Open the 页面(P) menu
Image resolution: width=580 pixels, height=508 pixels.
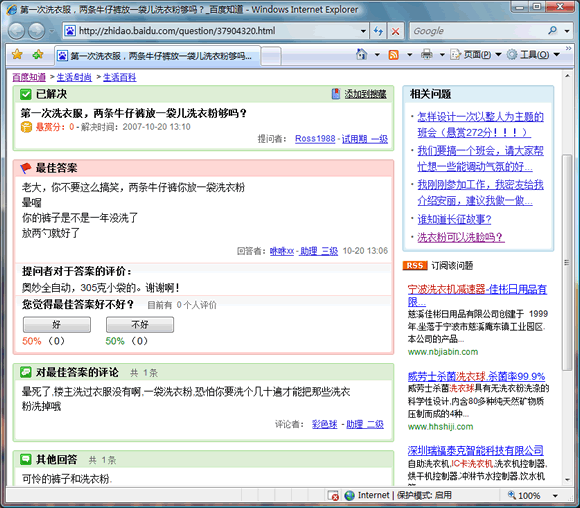(x=475, y=55)
